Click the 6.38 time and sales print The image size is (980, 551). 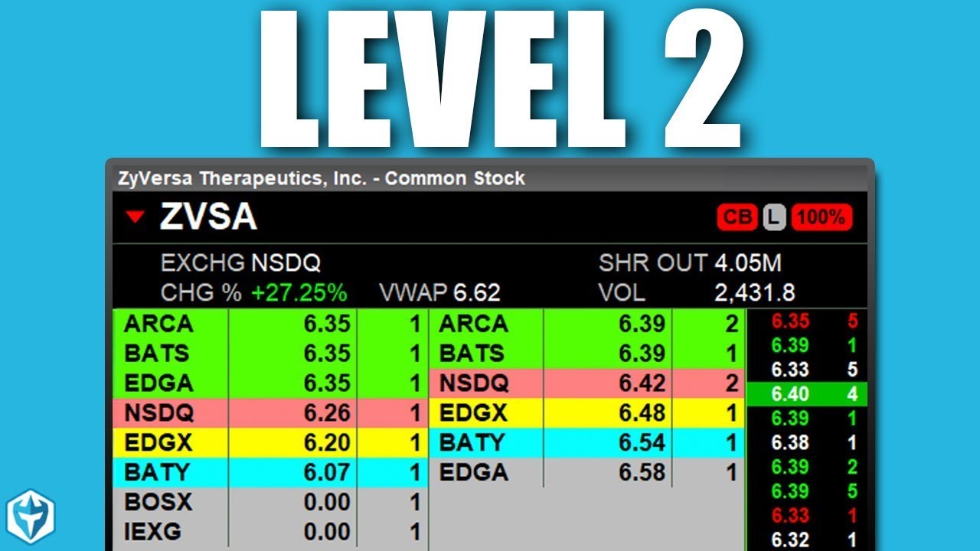807,443
